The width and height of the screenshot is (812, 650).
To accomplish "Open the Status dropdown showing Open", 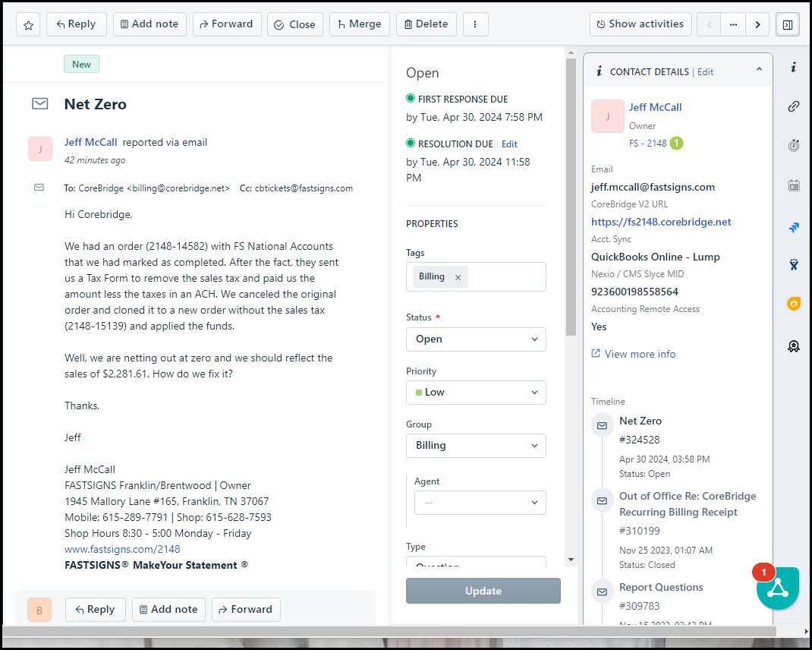I will (x=476, y=339).
